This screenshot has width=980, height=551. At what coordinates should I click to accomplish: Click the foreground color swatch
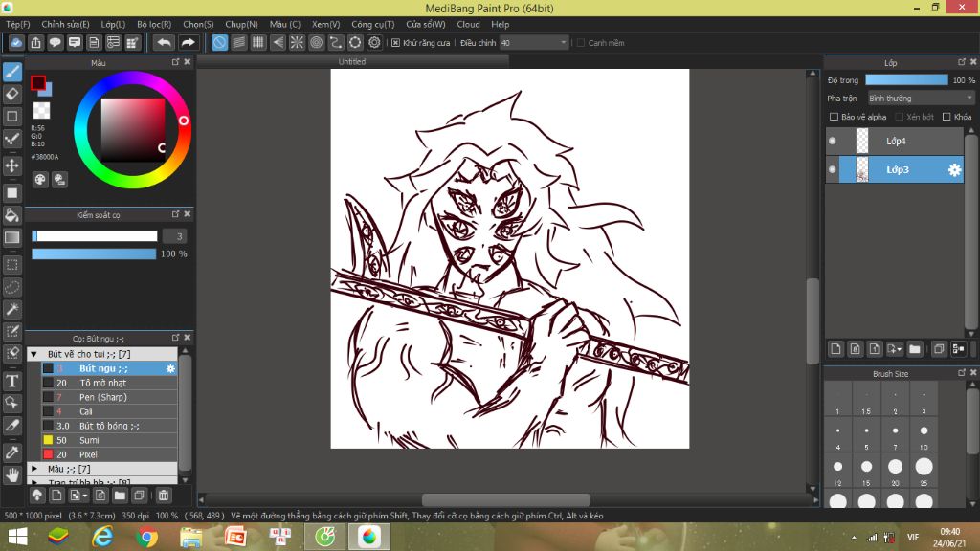(x=38, y=82)
